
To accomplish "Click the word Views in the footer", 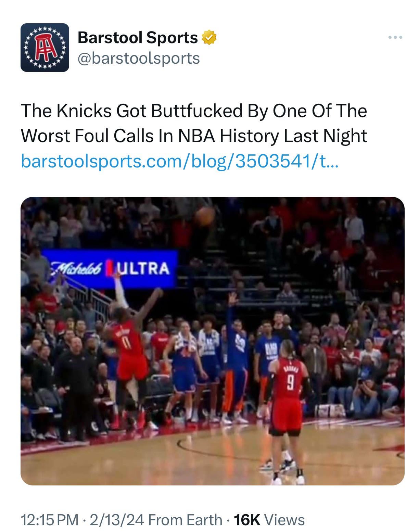I will pyautogui.click(x=284, y=520).
